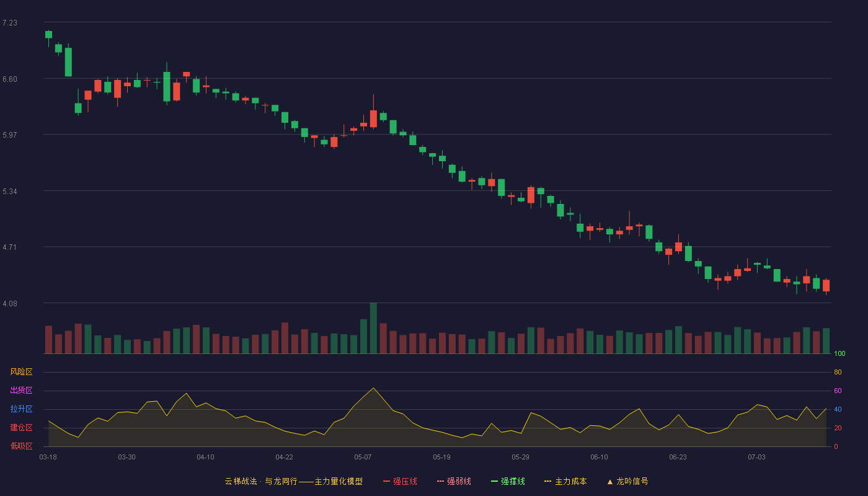Click the 云梯战法 主力量化模型 title text
Viewport: 868px width, 496px height.
(x=293, y=481)
